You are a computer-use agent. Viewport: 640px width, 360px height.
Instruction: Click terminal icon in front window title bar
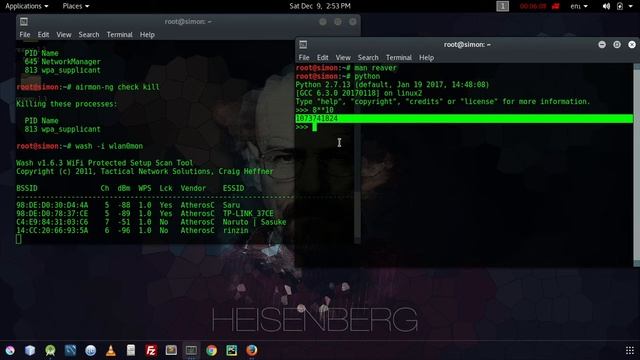pos(303,44)
